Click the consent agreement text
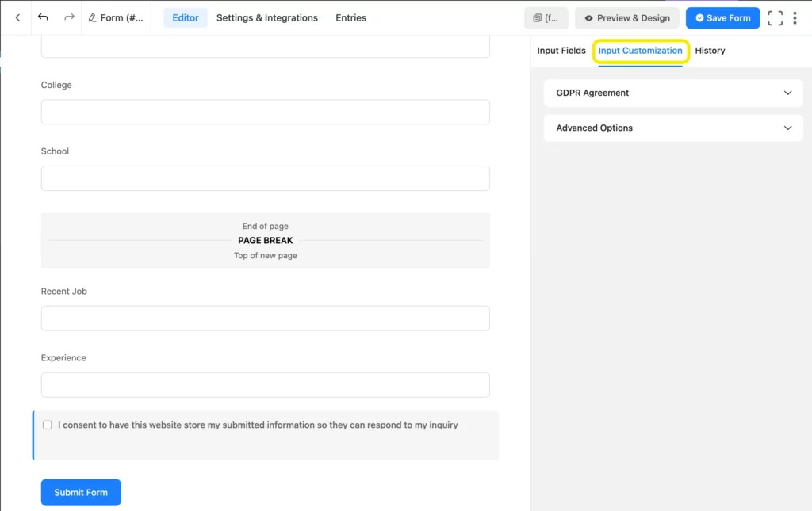Screen dimensions: 812x511 pyautogui.click(x=258, y=425)
